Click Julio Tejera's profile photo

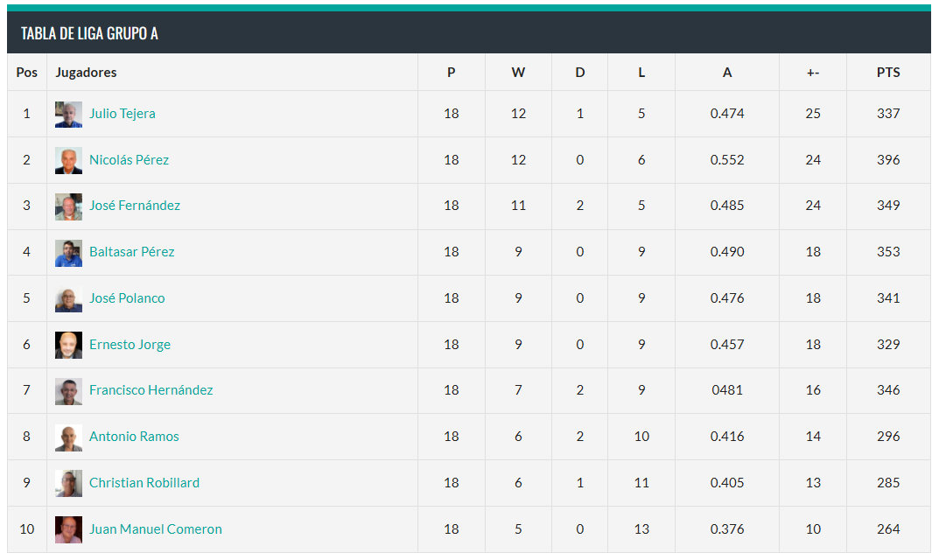click(68, 114)
